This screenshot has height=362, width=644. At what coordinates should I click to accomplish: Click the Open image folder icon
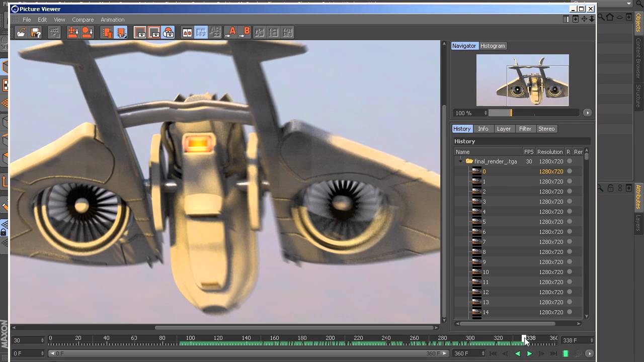21,33
